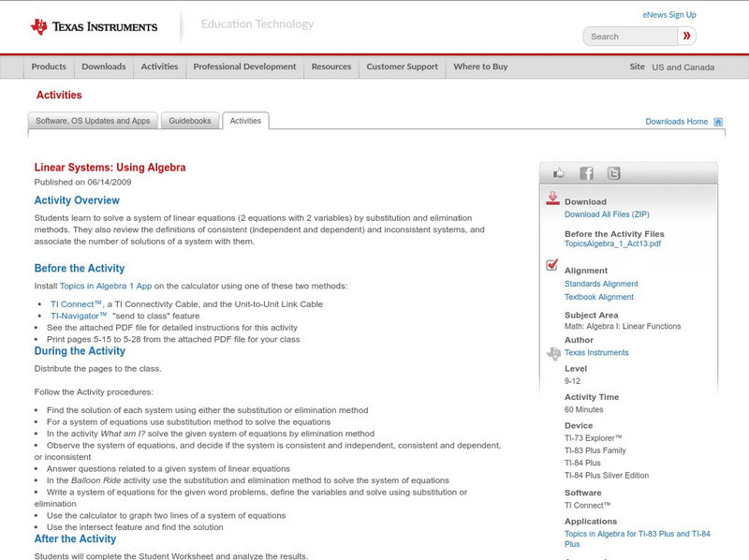Click the 60 Minutes activity time value
Image resolution: width=749 pixels, height=560 pixels.
click(583, 409)
